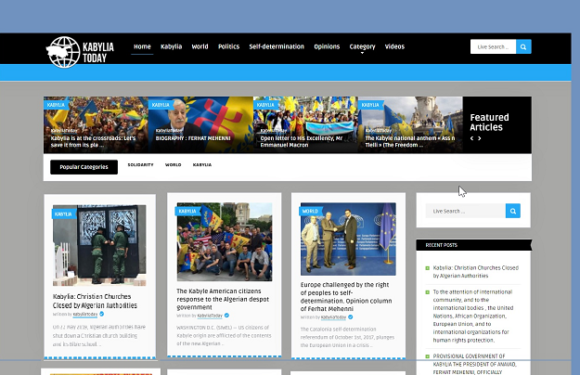Open headline The Kabyle American citizens response
580x375 pixels.
[223, 299]
